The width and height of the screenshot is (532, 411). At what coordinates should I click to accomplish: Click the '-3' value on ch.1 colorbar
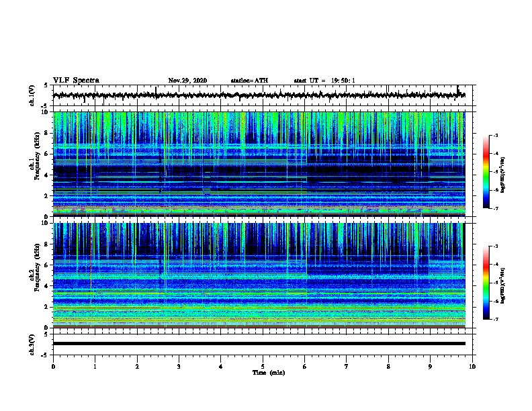(495, 135)
